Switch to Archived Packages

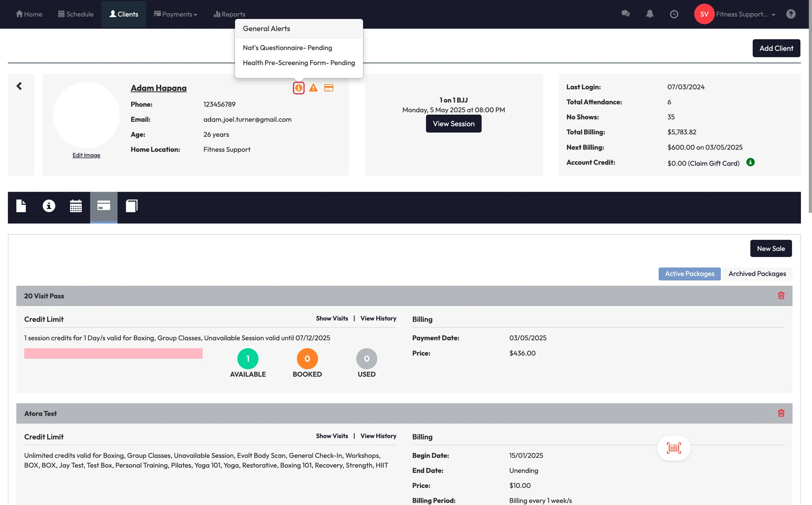(x=757, y=274)
